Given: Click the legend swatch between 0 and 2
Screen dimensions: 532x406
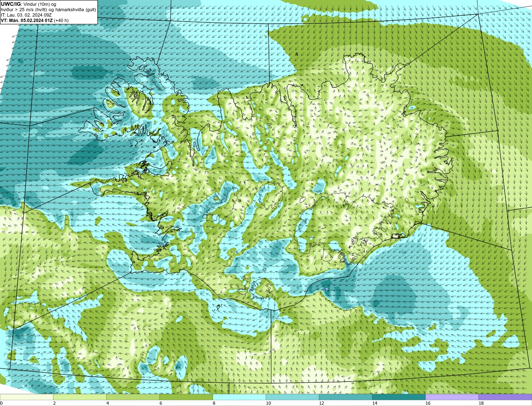Looking at the screenshot, I should [x=27, y=397].
